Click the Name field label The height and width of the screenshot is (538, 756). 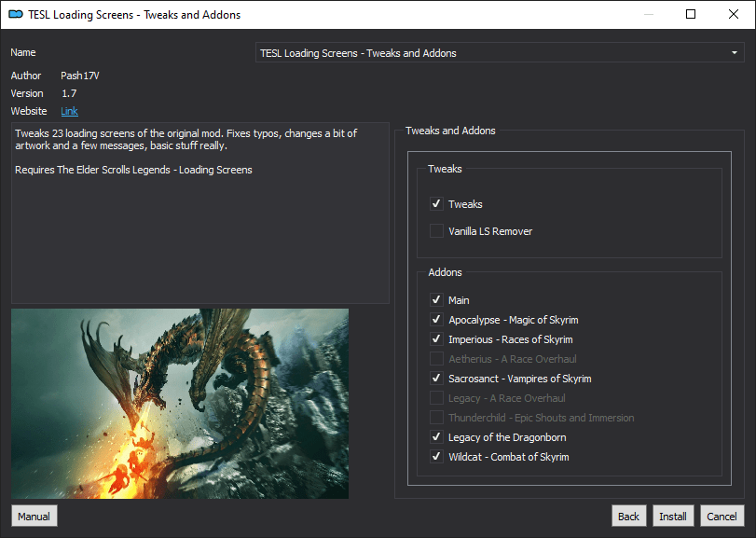(x=23, y=52)
